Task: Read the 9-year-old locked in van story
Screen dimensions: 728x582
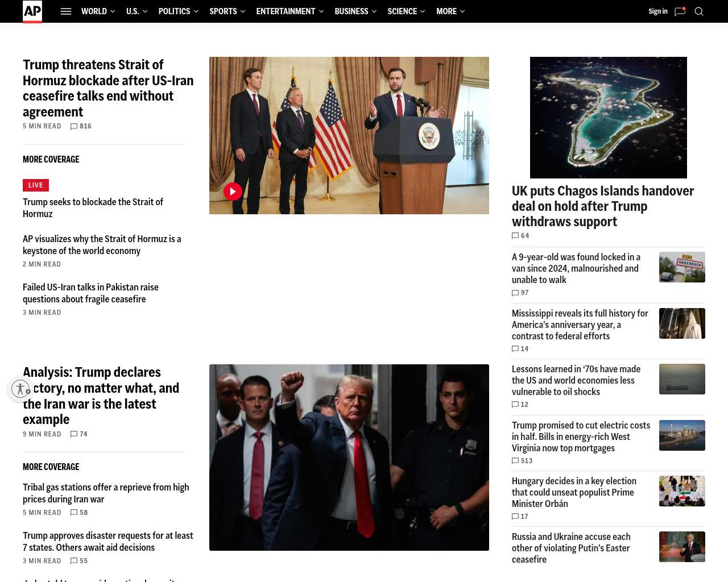Action: coord(576,268)
